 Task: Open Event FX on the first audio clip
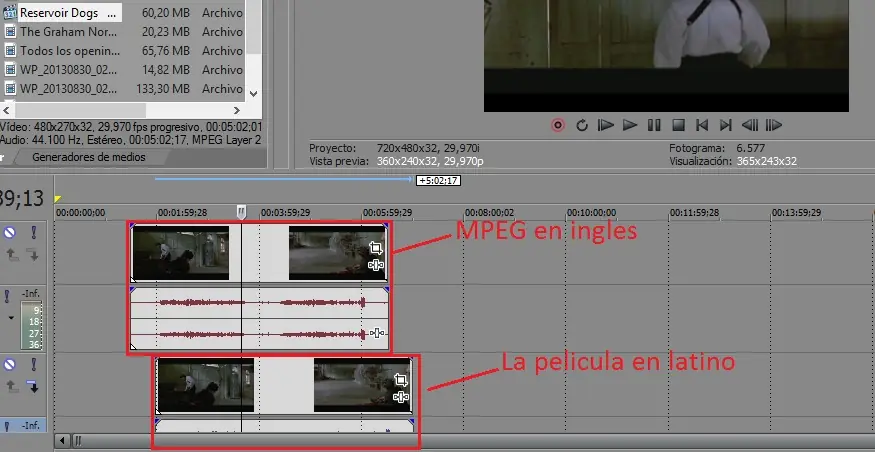click(x=377, y=333)
